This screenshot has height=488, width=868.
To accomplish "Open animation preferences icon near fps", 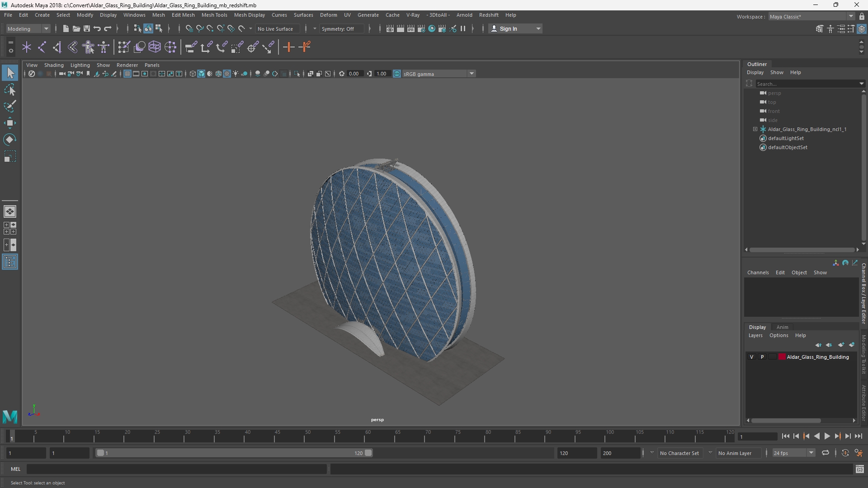I will point(859,453).
